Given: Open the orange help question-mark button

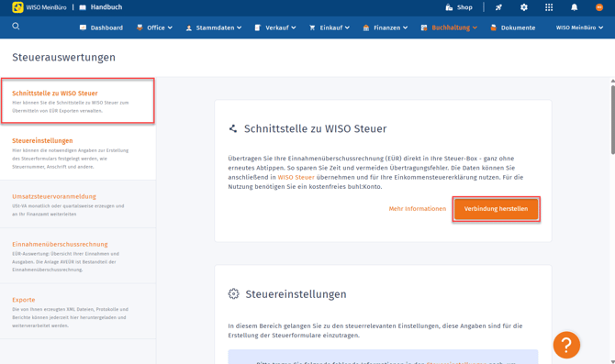Looking at the screenshot, I should click(566, 345).
